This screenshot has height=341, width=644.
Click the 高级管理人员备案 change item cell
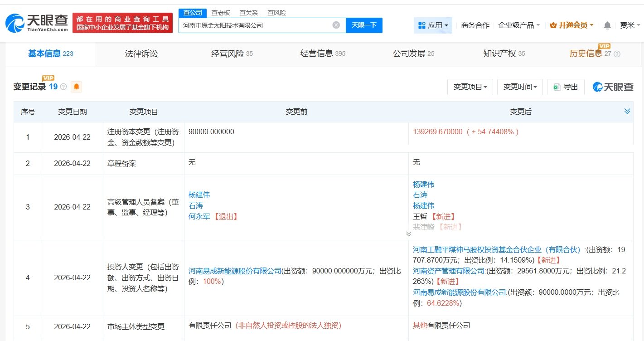143,207
